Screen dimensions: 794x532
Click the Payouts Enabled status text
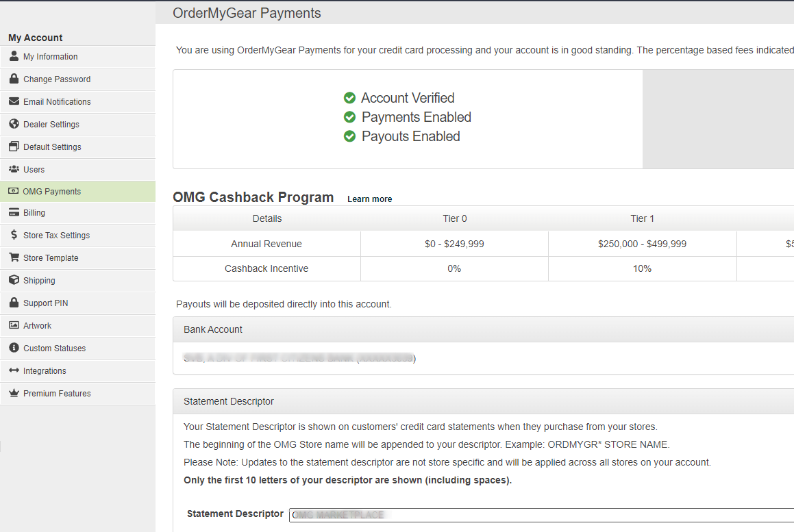(410, 136)
